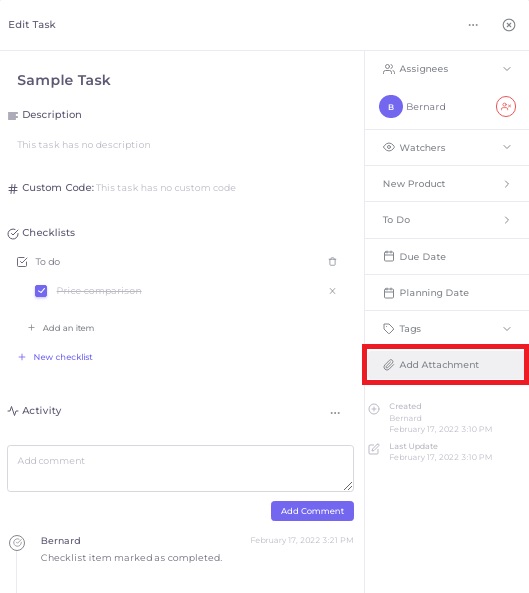Viewport: 529px width, 593px height.
Task: Click the Due Date calendar icon
Action: (x=389, y=256)
